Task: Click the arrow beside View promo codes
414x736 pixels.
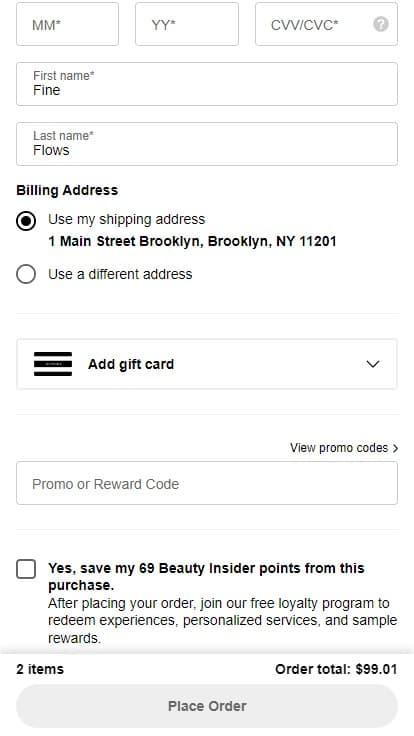Action: [395, 448]
